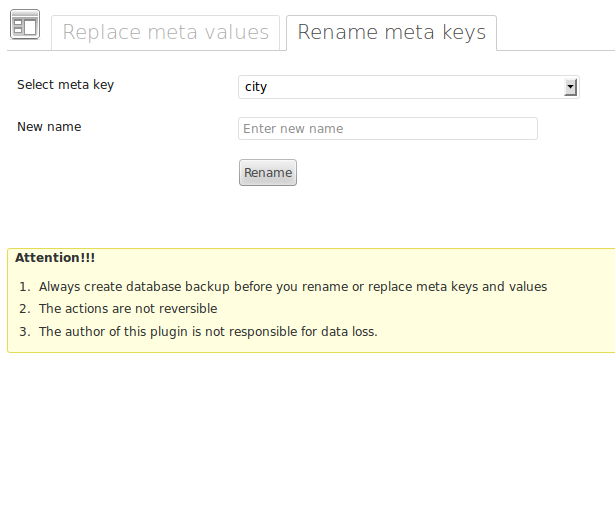Focus the Enter new name text field

[x=388, y=129]
